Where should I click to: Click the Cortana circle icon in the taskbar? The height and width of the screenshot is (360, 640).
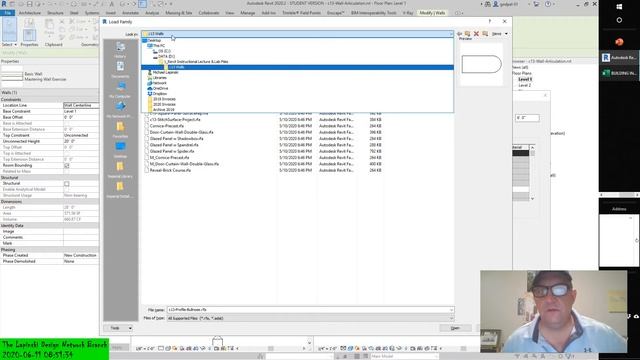(619, 20)
